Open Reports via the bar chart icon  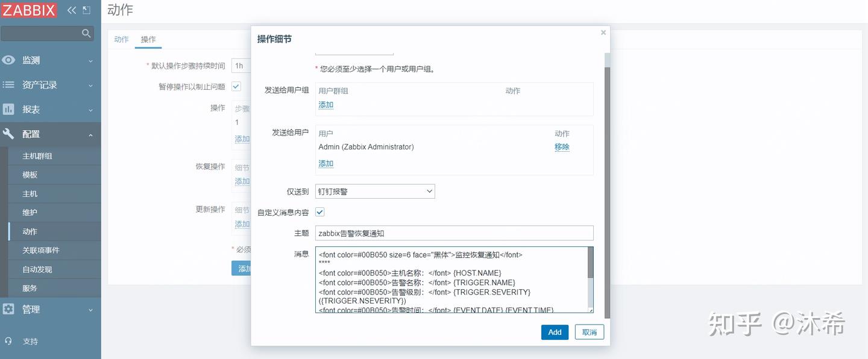coord(10,109)
